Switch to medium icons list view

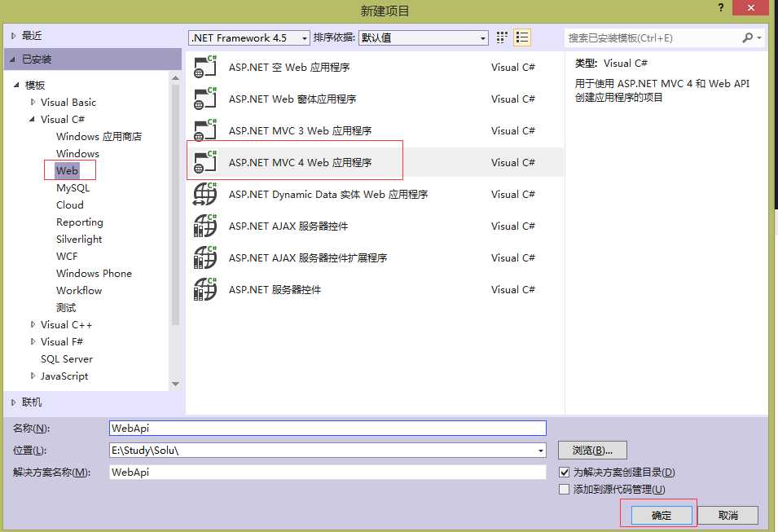522,37
